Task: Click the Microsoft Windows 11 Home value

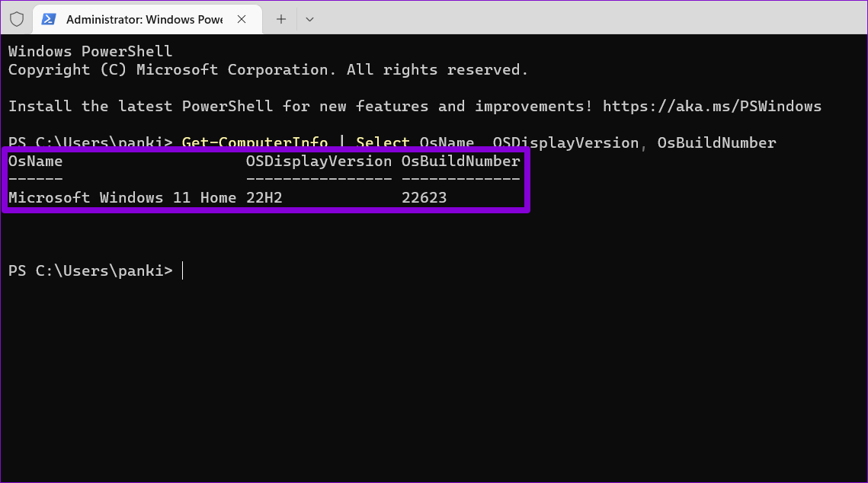Action: [122, 198]
